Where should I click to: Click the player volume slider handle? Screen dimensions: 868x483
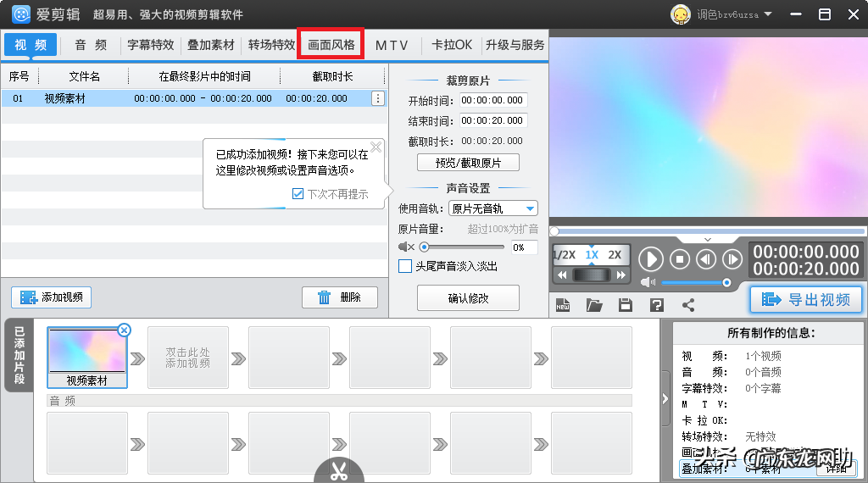(x=726, y=282)
